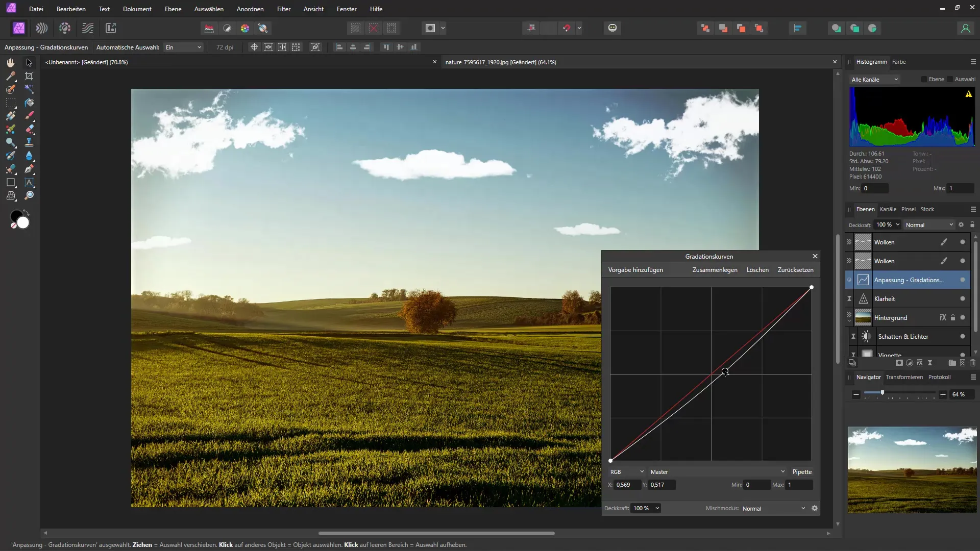Hide the Hintergrund layer
The image size is (980, 551).
pos(963,318)
